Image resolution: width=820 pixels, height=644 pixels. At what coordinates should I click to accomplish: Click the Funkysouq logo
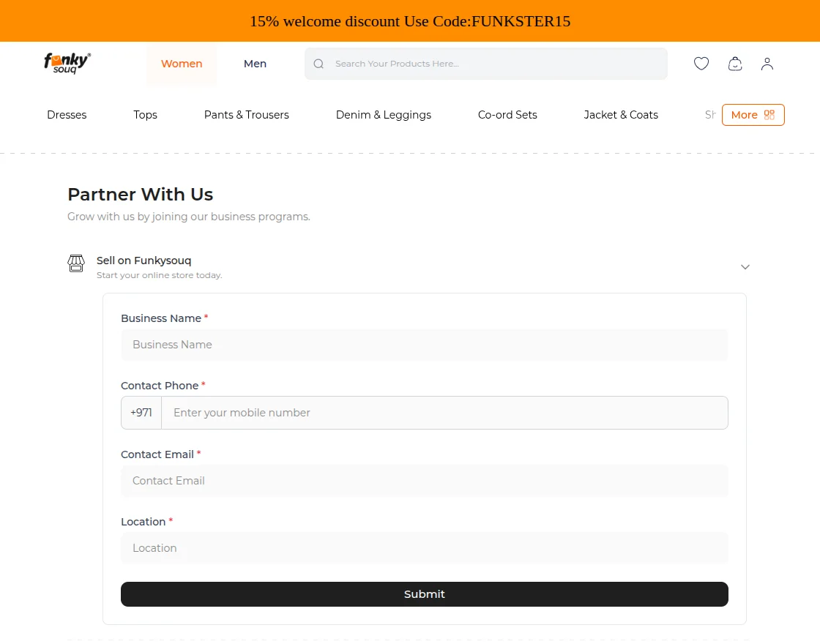click(67, 64)
